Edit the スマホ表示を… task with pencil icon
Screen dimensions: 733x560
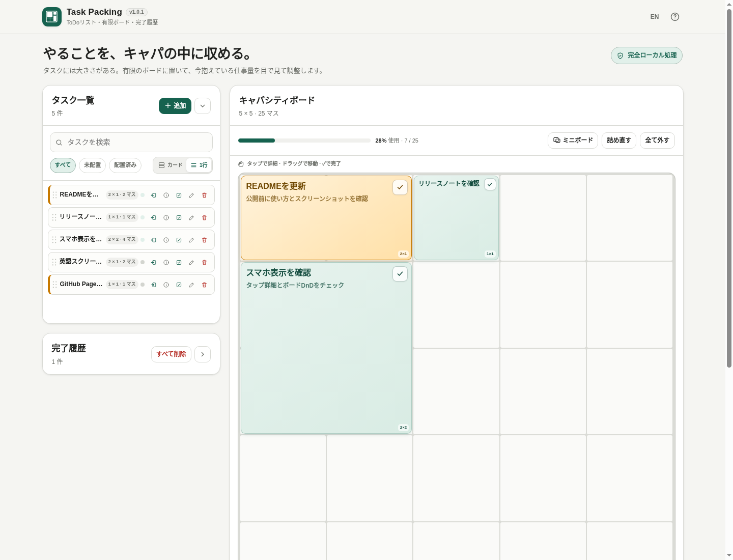(191, 240)
